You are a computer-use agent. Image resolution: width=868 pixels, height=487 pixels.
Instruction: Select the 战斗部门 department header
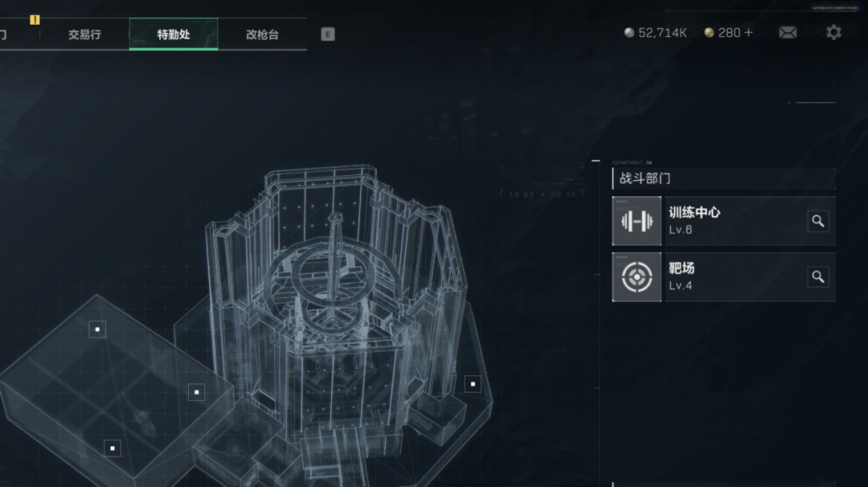point(724,178)
